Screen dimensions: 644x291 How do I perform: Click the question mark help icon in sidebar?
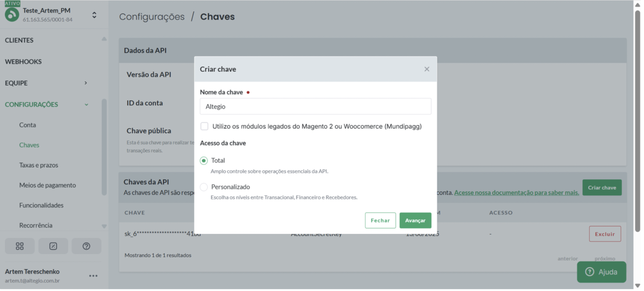click(86, 246)
